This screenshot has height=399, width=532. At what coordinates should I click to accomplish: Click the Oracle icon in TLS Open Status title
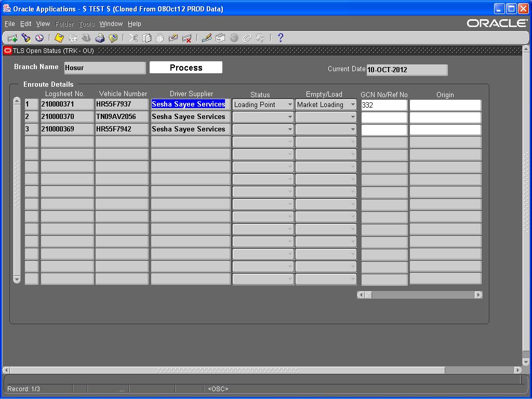tap(7, 50)
